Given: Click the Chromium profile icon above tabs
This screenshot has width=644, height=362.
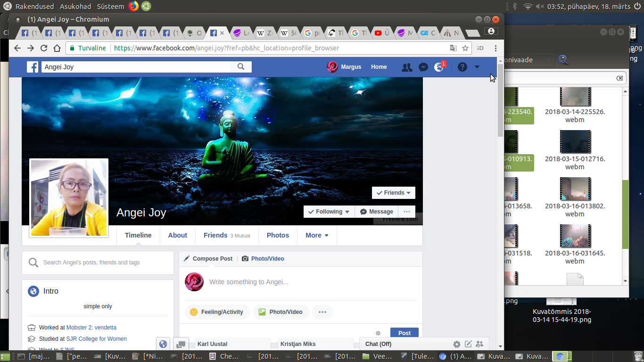Looking at the screenshot, I should (491, 31).
